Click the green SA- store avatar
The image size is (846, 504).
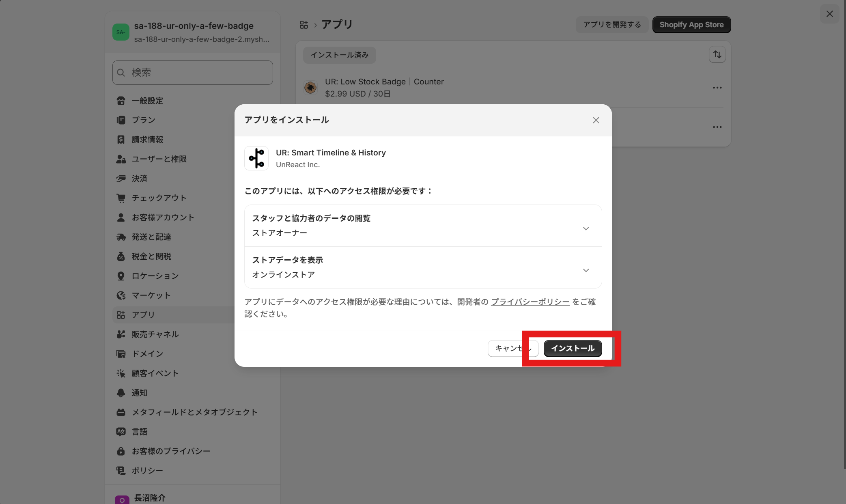[x=121, y=32]
